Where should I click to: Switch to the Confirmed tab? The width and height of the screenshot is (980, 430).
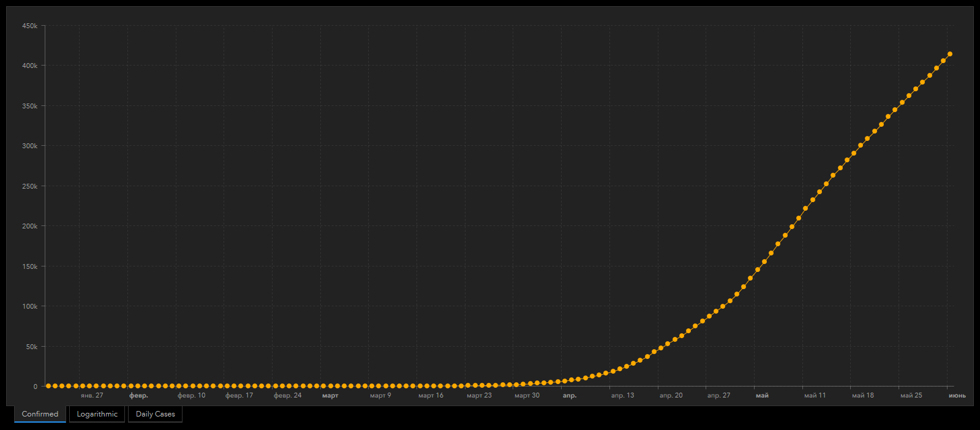click(x=40, y=414)
